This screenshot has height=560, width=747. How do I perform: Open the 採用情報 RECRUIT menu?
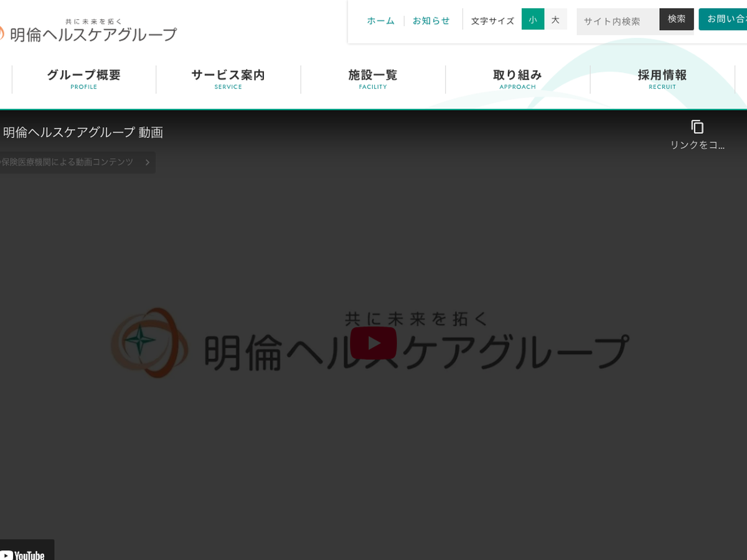click(x=662, y=79)
